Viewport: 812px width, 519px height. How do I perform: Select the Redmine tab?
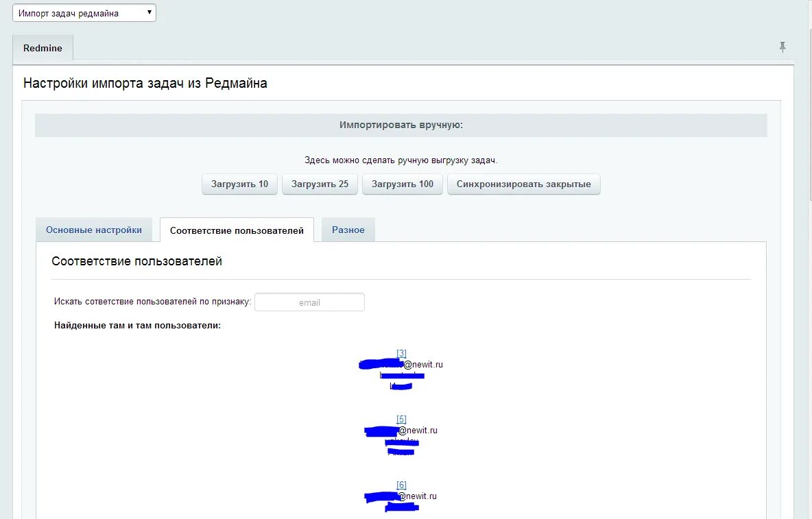(43, 48)
